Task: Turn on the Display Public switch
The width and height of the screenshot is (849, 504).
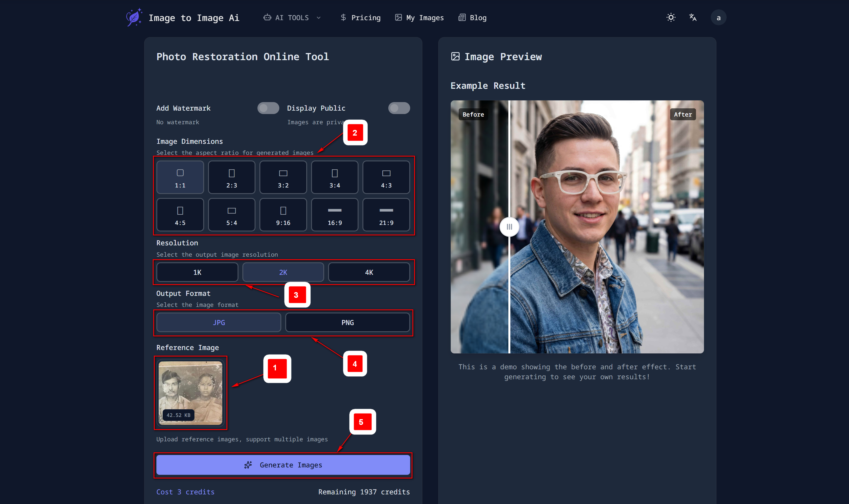Action: [x=399, y=108]
